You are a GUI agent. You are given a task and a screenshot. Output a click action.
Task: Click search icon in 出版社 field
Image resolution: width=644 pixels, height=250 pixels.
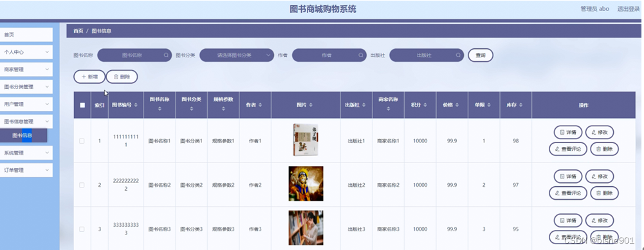[x=458, y=55]
